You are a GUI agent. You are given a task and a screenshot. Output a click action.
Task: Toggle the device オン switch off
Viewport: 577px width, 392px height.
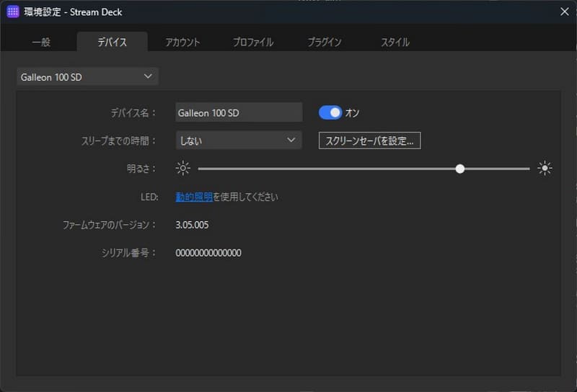[x=330, y=112]
